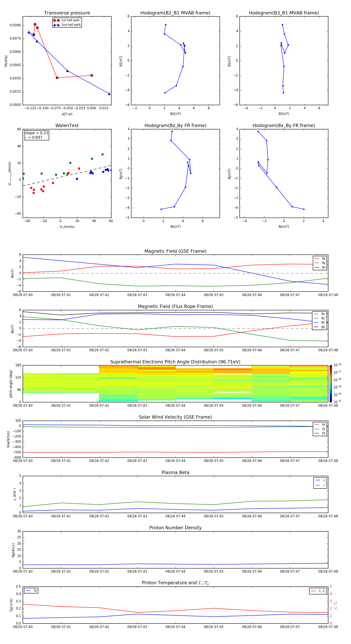Click the 'Tp' legend entry
Viewport: 351px width, 644px height.
(x=31, y=591)
